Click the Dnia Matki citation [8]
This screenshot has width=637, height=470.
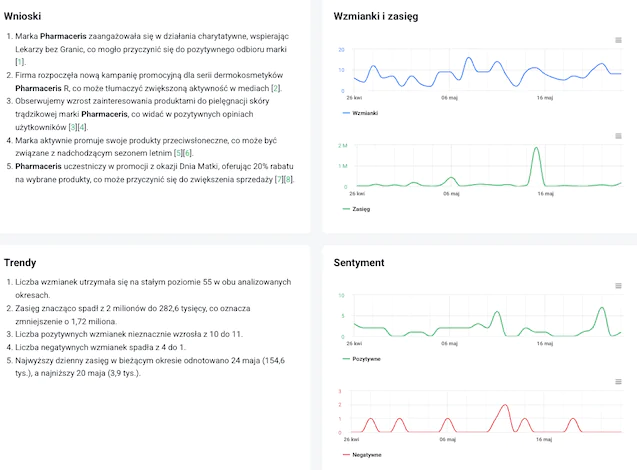288,179
